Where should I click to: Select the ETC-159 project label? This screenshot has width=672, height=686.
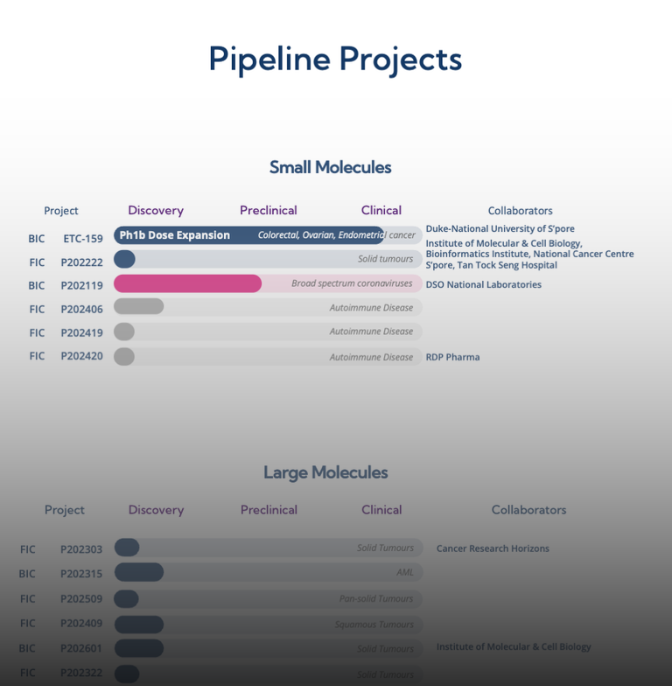(x=83, y=239)
